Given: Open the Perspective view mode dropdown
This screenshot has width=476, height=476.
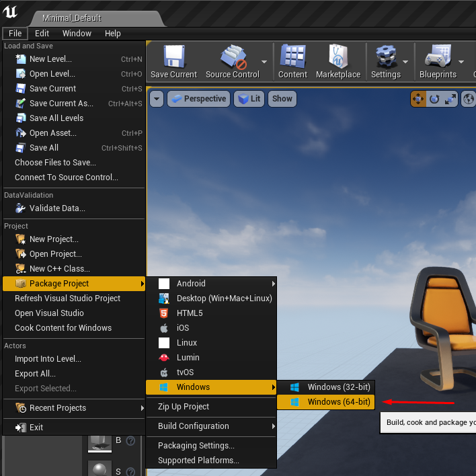Looking at the screenshot, I should pos(199,99).
